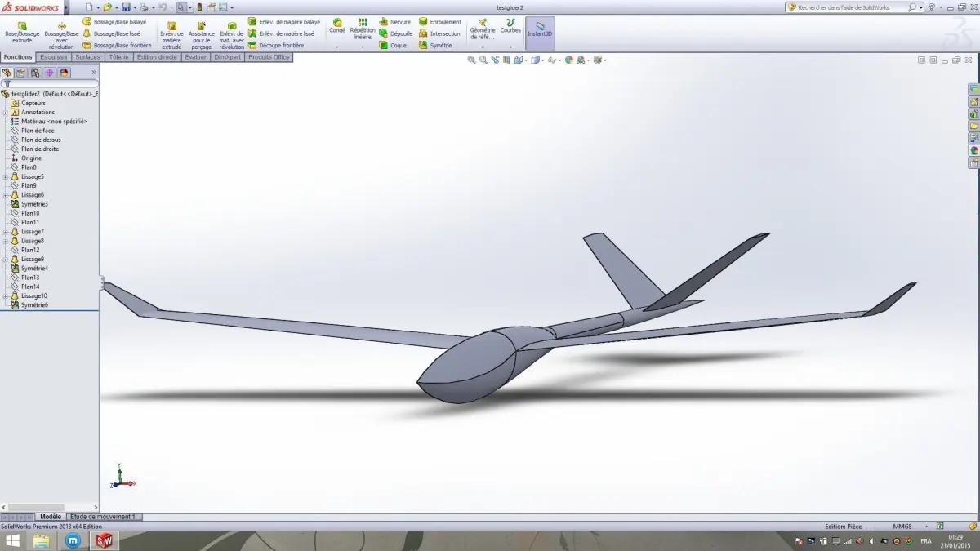Open the DisplayManager panel tab
The image size is (980, 551).
(64, 73)
